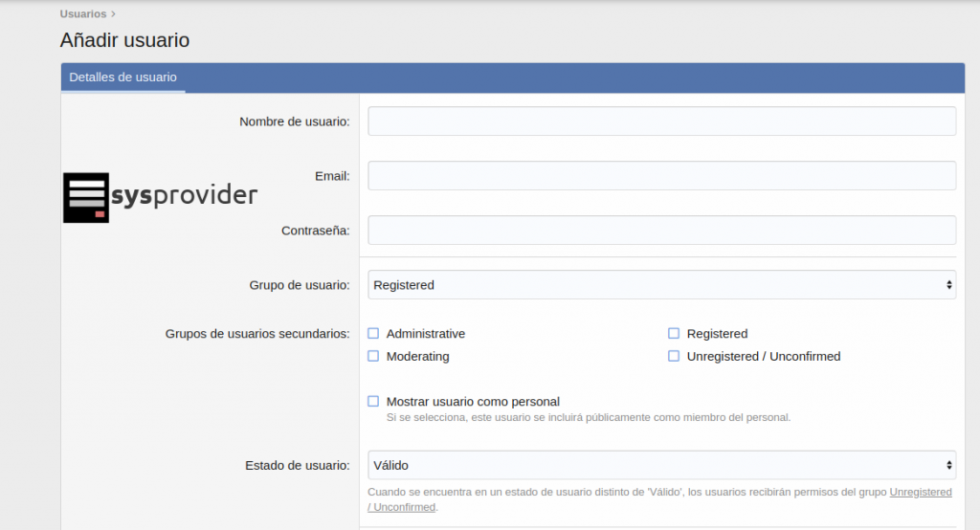Image resolution: width=980 pixels, height=530 pixels.
Task: Switch to the Detalles de usuario tab
Action: (x=122, y=77)
